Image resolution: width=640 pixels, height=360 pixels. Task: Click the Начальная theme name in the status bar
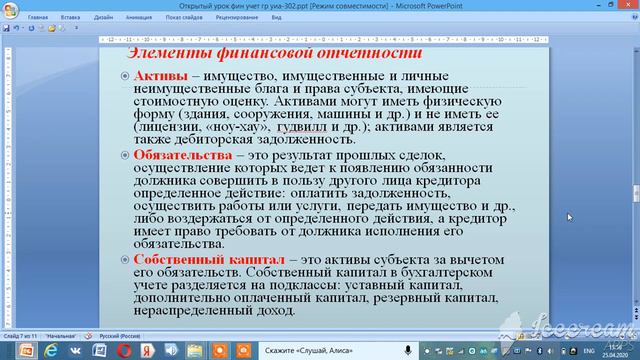[61, 336]
